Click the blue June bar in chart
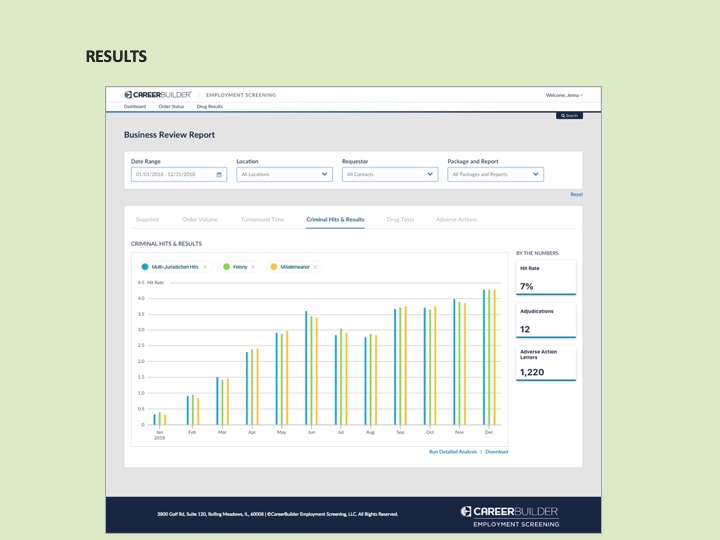 [306, 368]
